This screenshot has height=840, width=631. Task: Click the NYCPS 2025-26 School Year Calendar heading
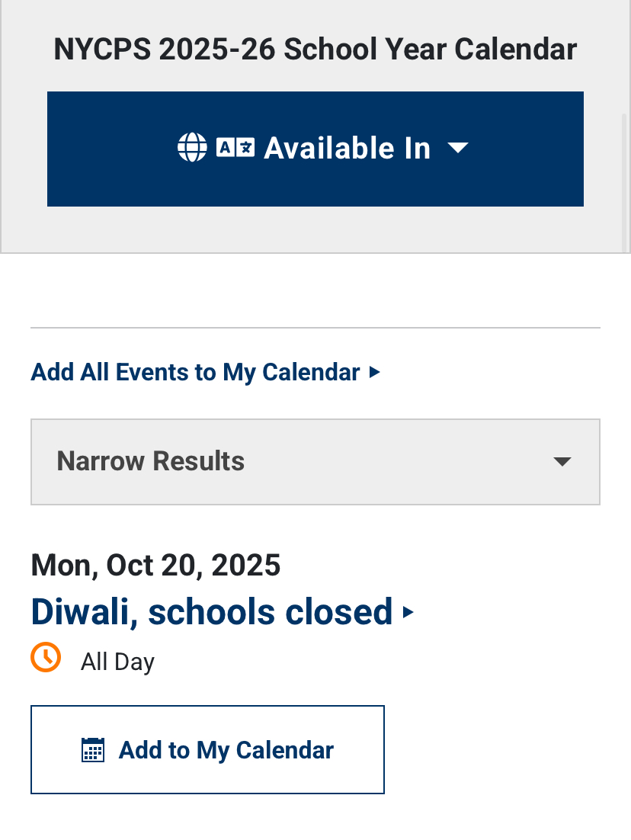[315, 50]
